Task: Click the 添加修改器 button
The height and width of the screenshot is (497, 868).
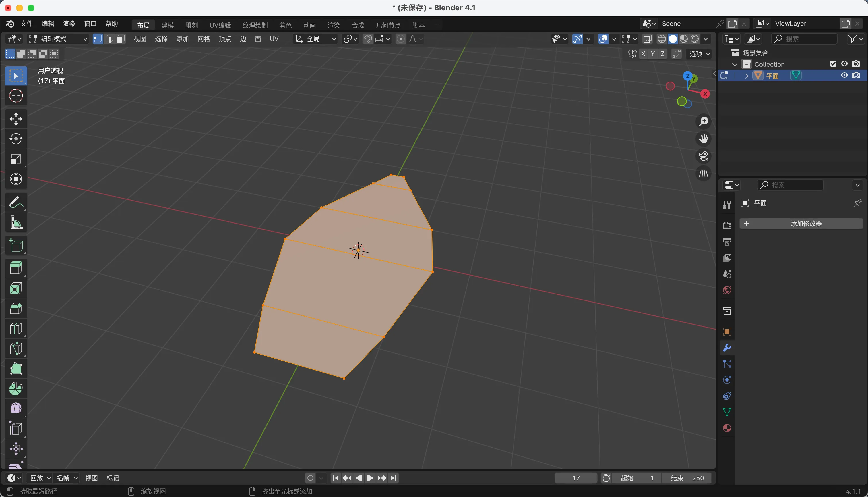Action: pyautogui.click(x=801, y=224)
